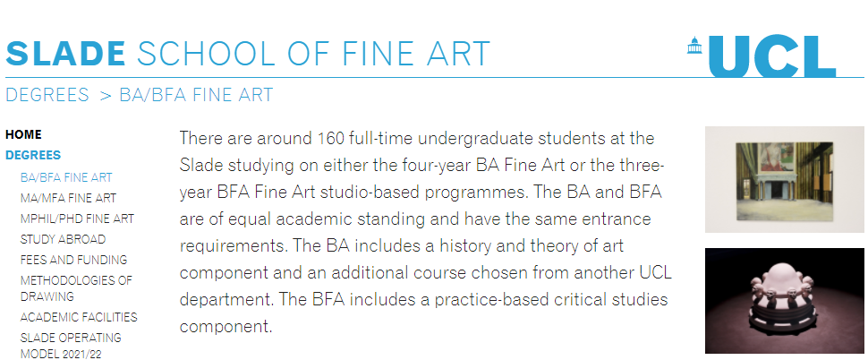This screenshot has width=868, height=360.
Task: Open Slade Operating Model 2021/22 link
Action: pos(71,346)
